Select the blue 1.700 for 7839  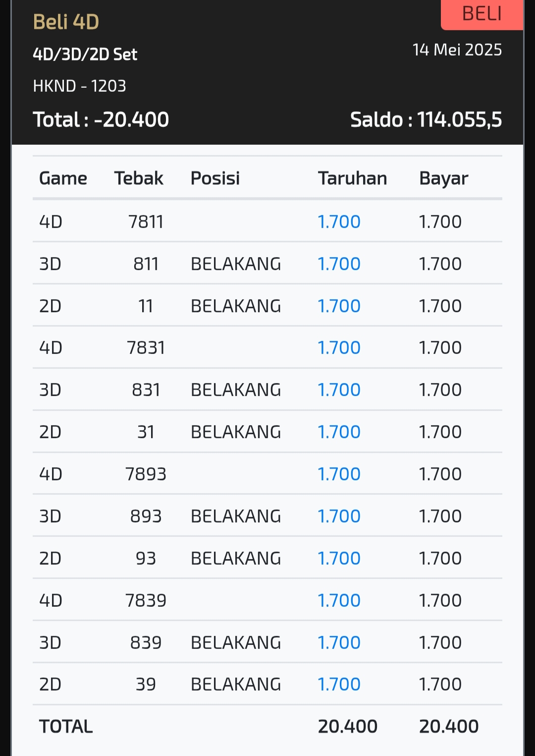339,600
